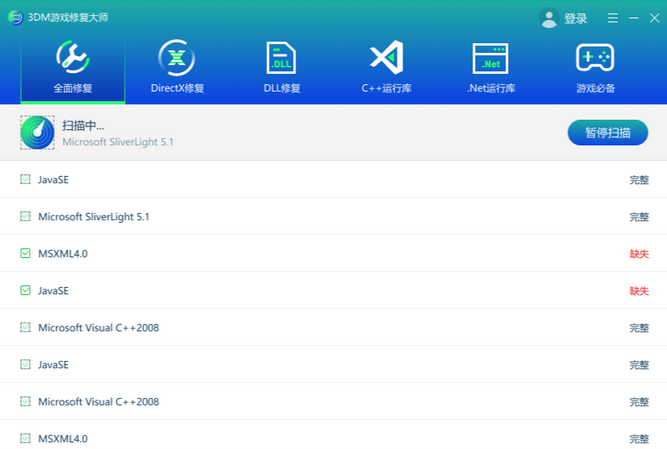The height and width of the screenshot is (449, 667).
Task: Switch to the .Net运行库 tab
Action: [491, 68]
